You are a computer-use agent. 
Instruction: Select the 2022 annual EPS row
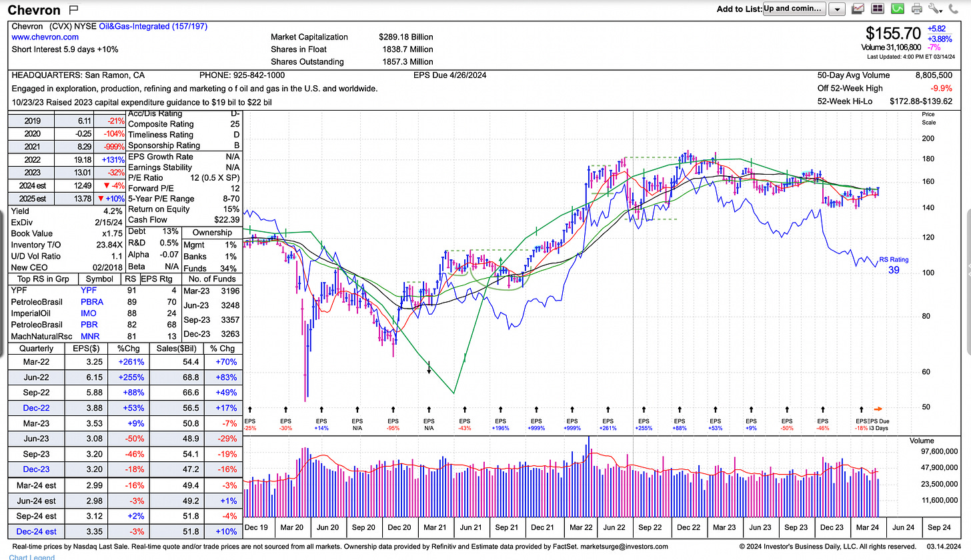[x=67, y=160]
